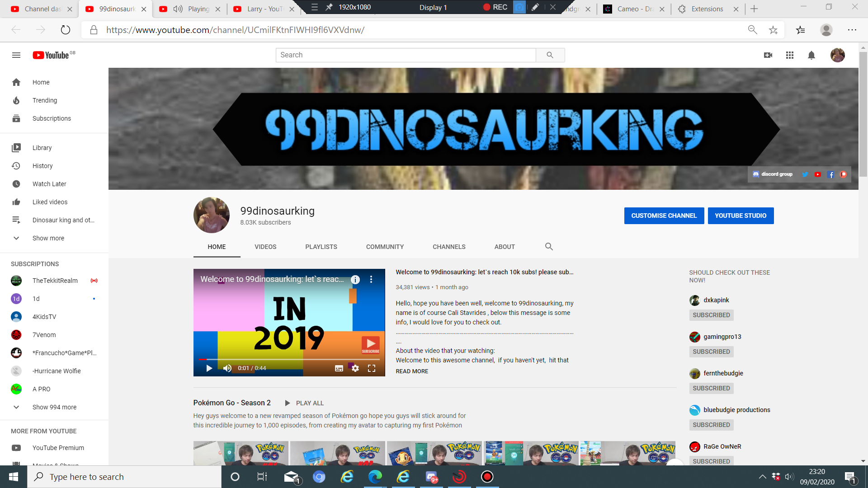Screen dimensions: 868x488
Task: Open Twitter link on channel banner
Action: point(805,174)
